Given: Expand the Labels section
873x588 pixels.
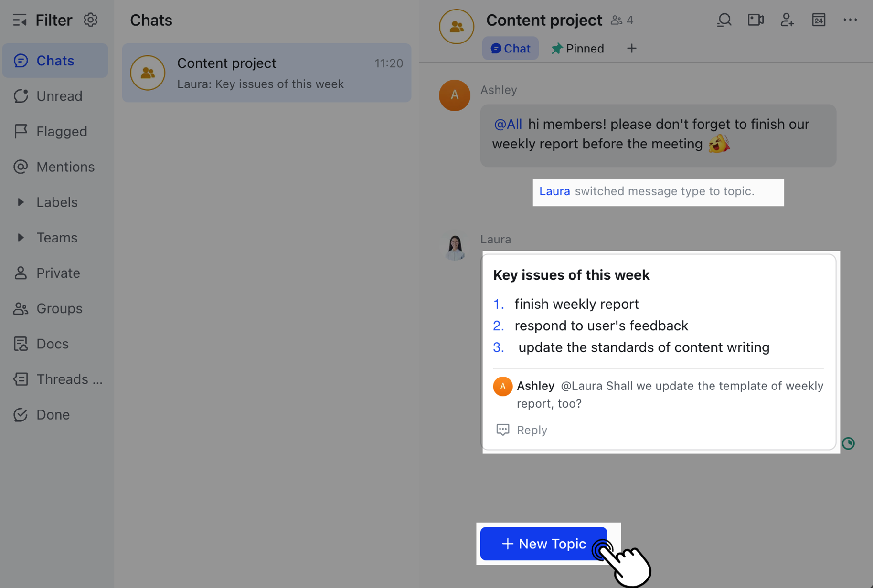Looking at the screenshot, I should point(56,202).
